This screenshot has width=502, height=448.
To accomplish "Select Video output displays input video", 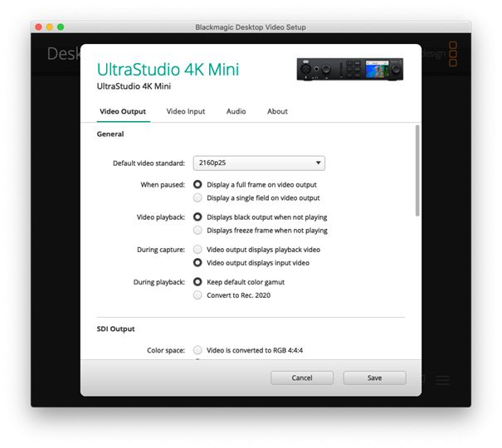I will point(197,263).
